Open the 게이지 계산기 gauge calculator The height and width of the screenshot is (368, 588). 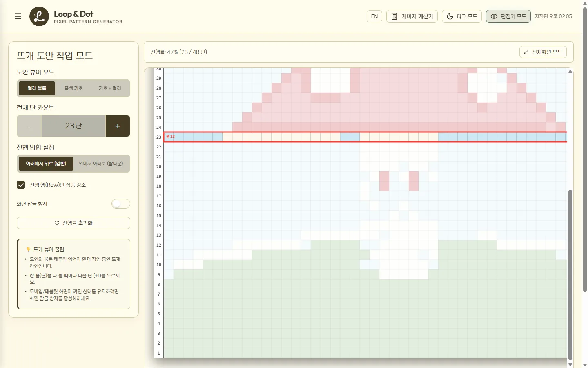point(412,16)
